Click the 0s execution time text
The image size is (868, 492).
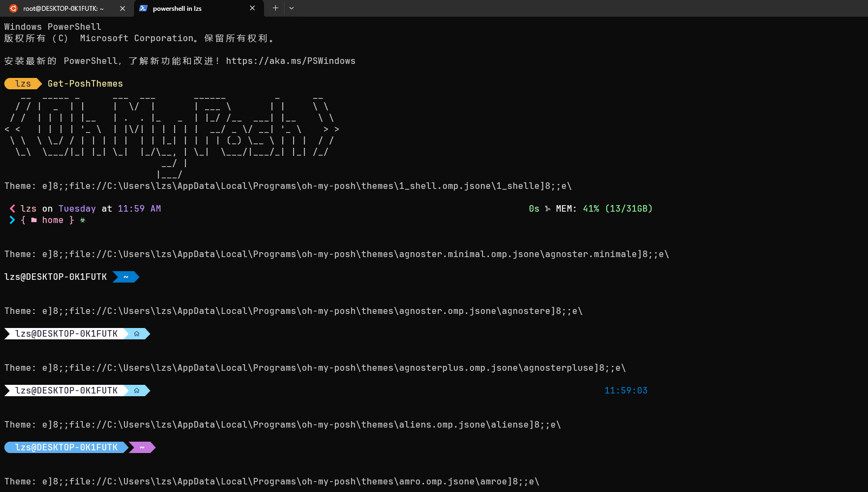point(534,208)
